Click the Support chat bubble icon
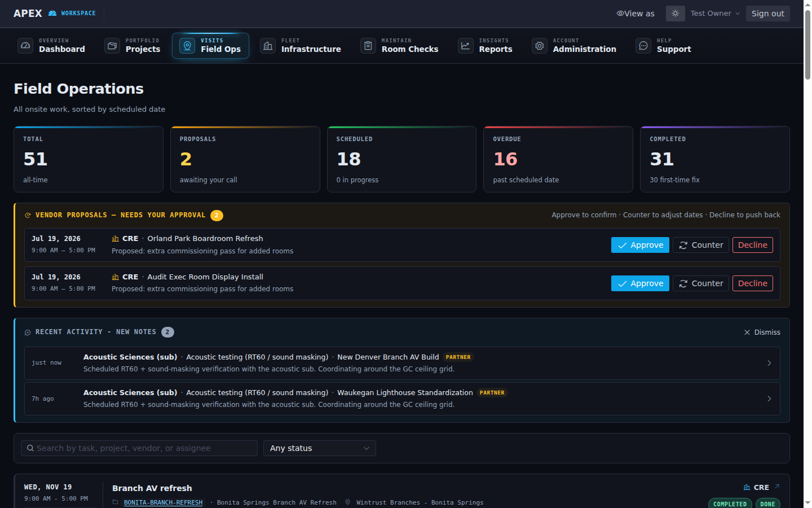 tap(643, 46)
